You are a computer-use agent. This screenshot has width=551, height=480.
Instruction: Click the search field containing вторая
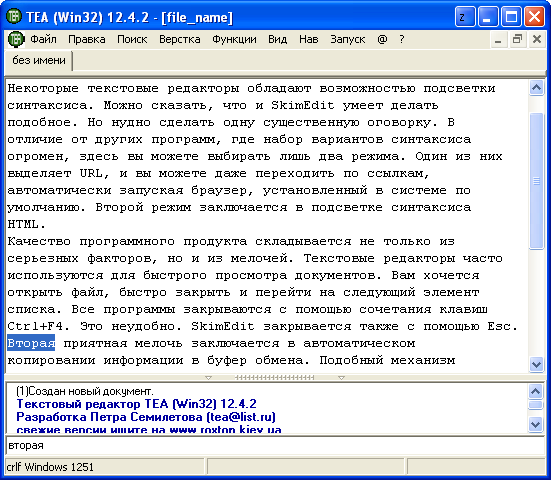275,446
